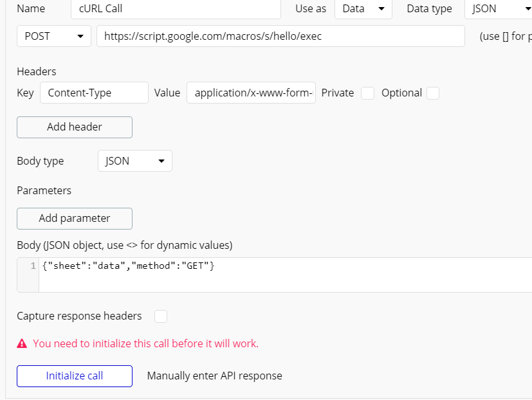Screen dimensions: 532x400
Task: Click the Content-Type header key field
Action: coord(94,93)
